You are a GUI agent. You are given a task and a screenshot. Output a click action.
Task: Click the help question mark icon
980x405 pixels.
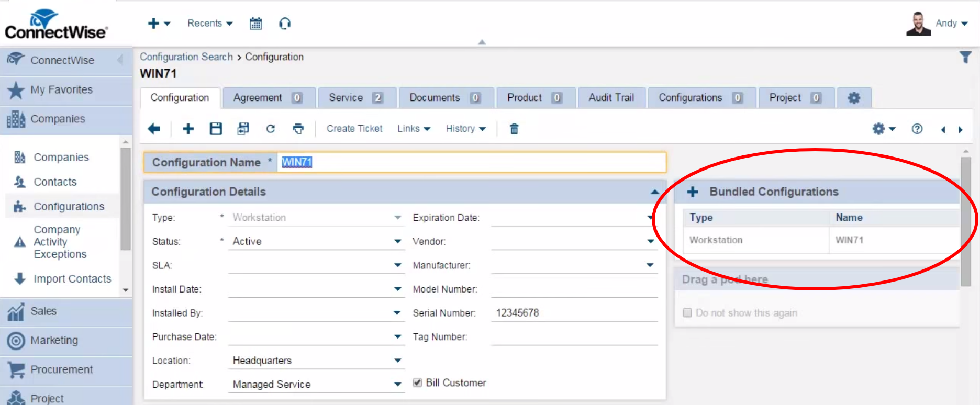click(x=917, y=129)
